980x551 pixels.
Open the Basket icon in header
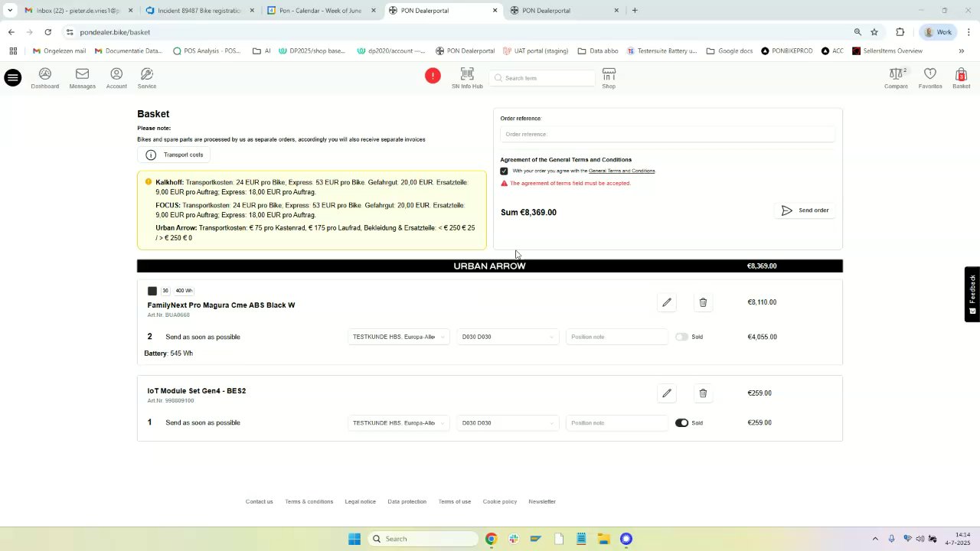click(961, 78)
